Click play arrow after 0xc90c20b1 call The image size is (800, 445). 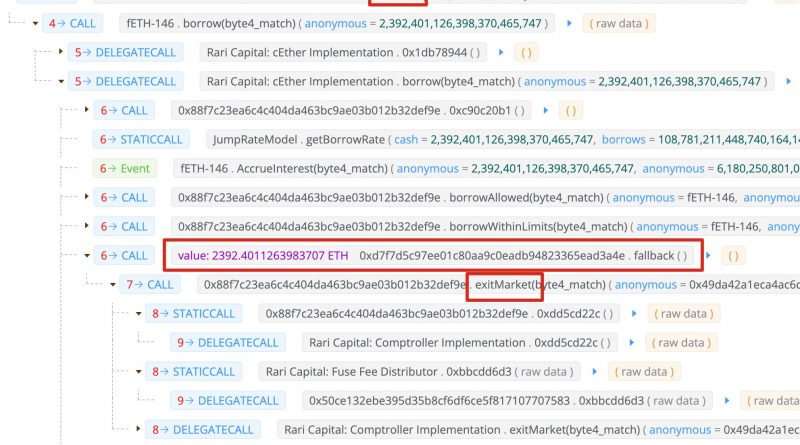pyautogui.click(x=546, y=110)
